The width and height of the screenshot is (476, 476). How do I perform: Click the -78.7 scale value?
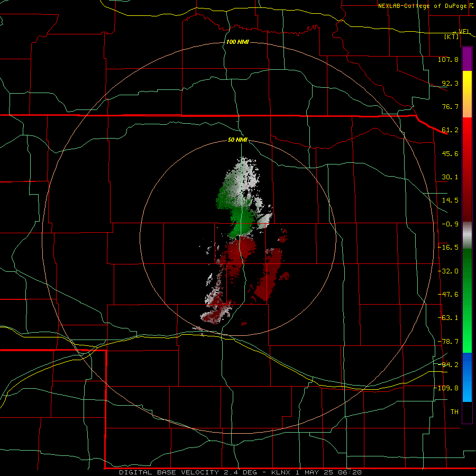448,342
